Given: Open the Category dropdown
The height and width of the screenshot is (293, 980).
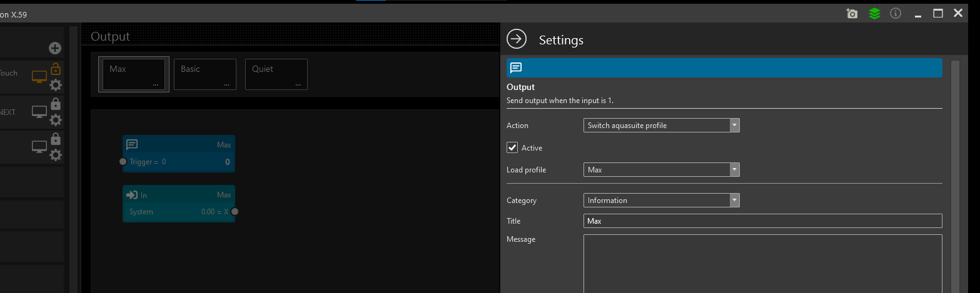Looking at the screenshot, I should click(661, 201).
